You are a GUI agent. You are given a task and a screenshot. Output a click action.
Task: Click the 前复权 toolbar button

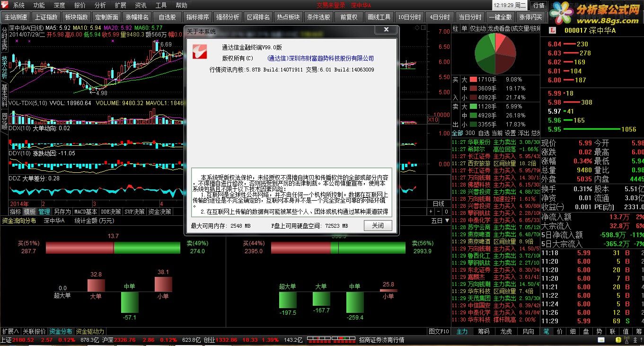pyautogui.click(x=349, y=17)
